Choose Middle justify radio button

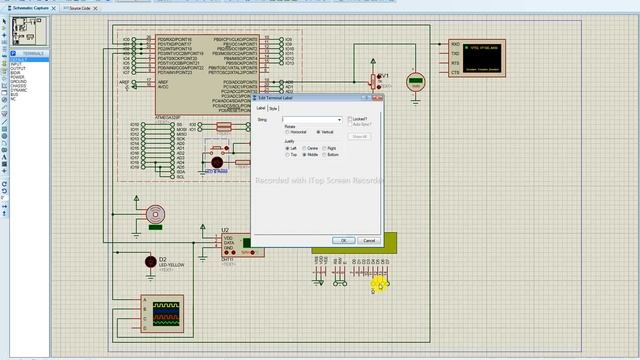point(304,155)
